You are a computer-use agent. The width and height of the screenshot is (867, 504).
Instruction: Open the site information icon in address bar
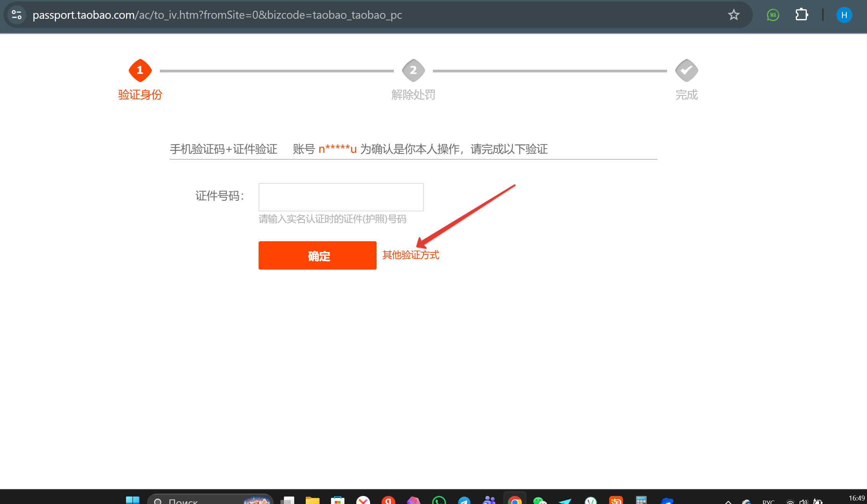(x=16, y=15)
